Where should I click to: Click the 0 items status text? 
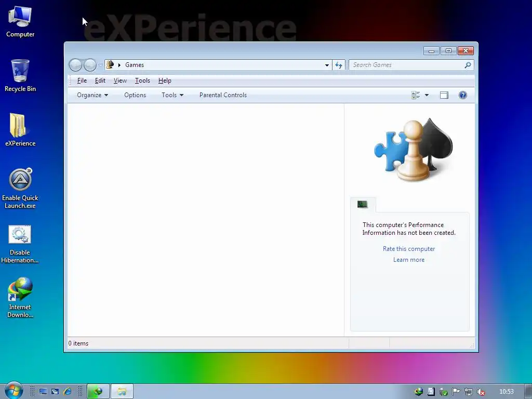pyautogui.click(x=78, y=343)
